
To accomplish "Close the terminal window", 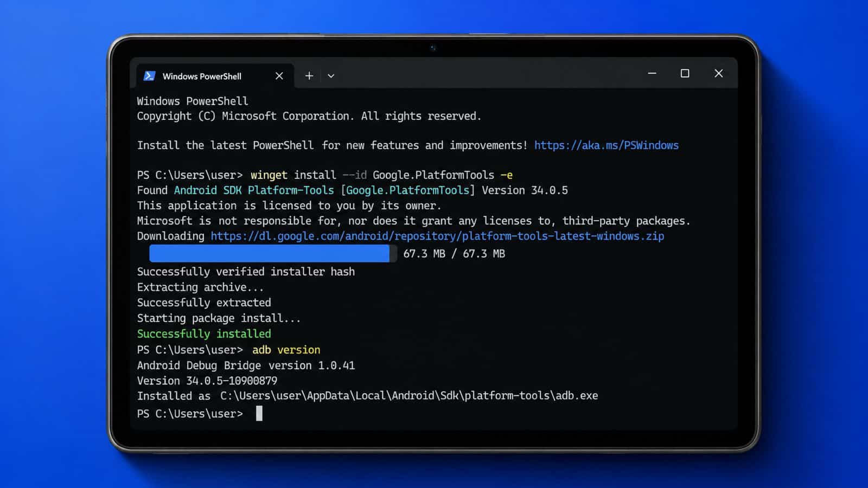I will (719, 73).
